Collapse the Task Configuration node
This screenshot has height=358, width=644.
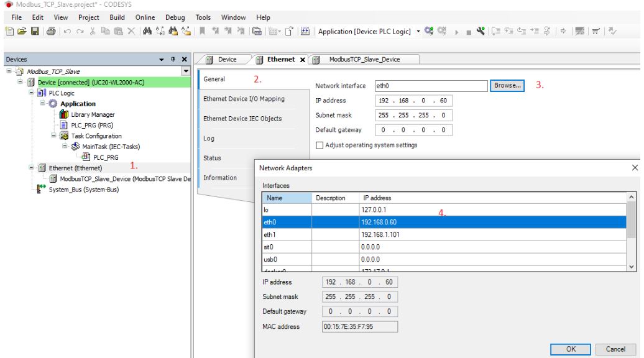click(x=53, y=135)
